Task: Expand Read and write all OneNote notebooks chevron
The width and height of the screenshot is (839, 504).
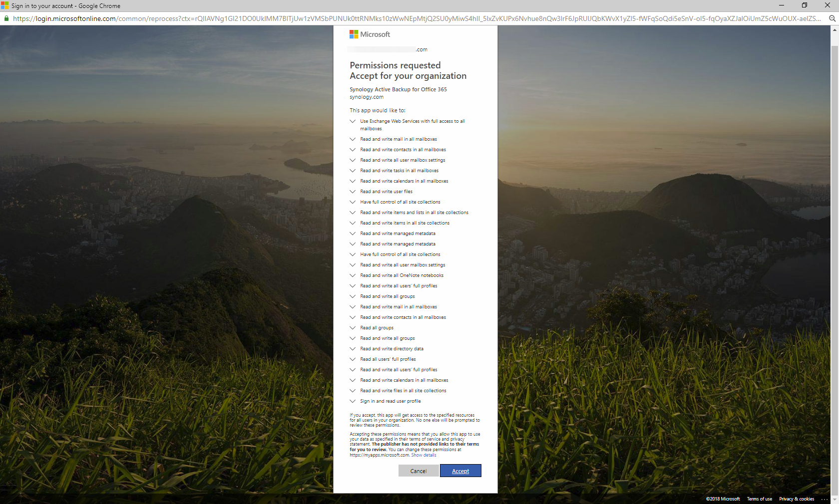Action: 353,275
